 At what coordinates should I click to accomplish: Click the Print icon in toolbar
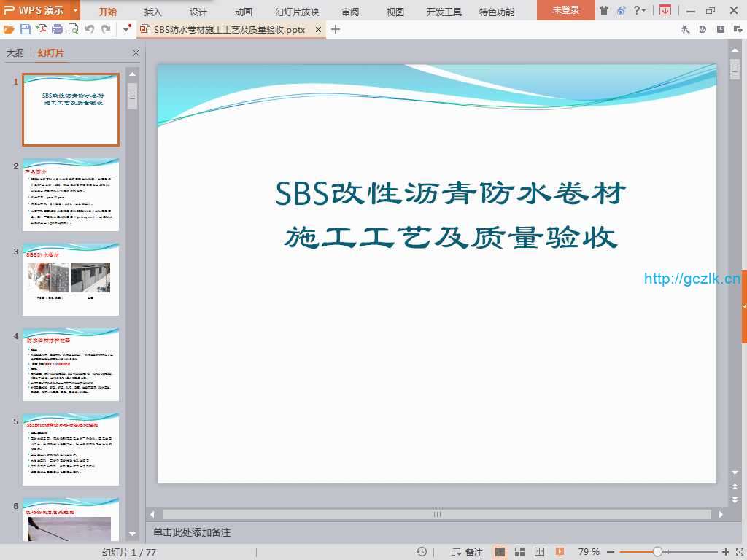point(57,29)
